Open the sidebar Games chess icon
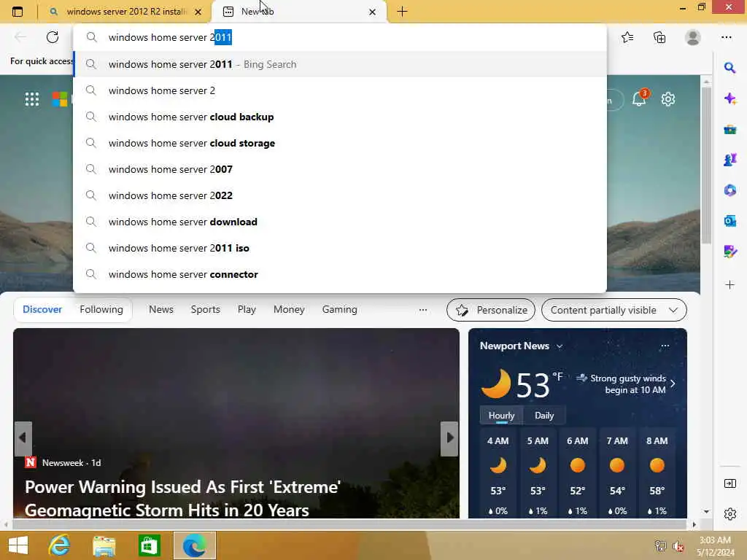Image resolution: width=747 pixels, height=560 pixels. pos(729,160)
